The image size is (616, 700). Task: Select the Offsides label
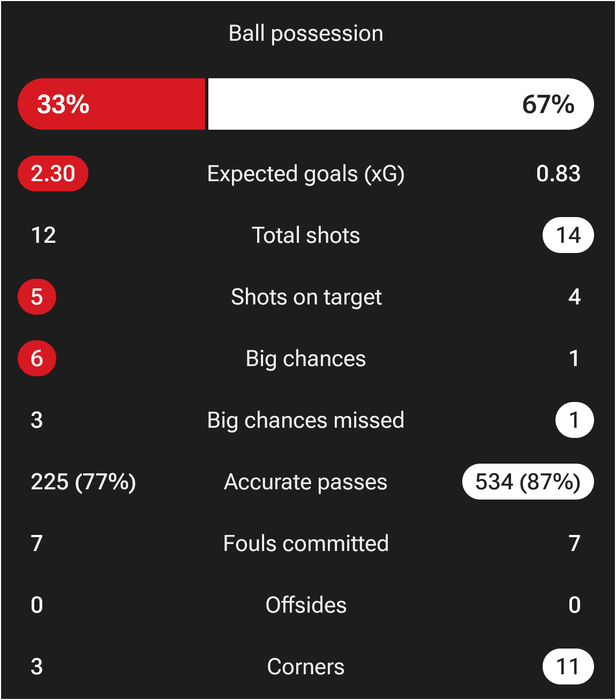(306, 605)
